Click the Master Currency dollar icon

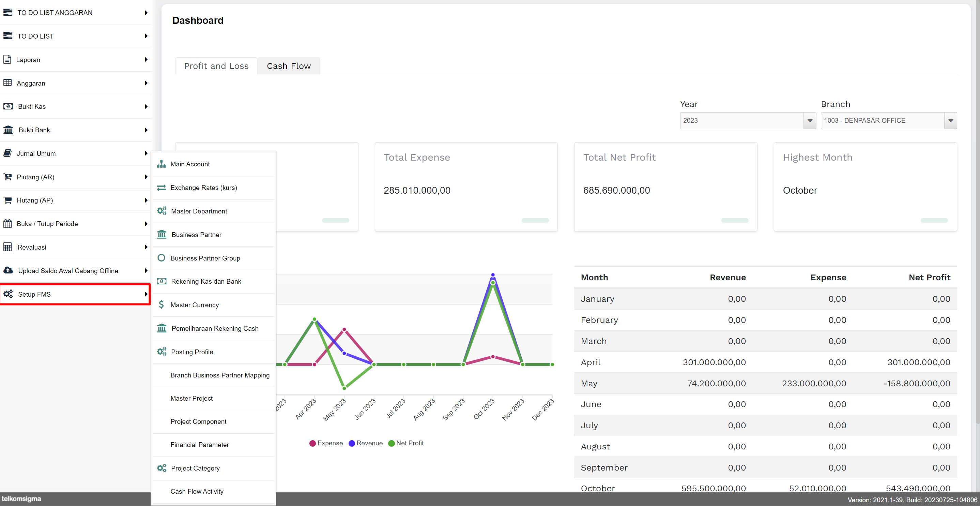161,304
